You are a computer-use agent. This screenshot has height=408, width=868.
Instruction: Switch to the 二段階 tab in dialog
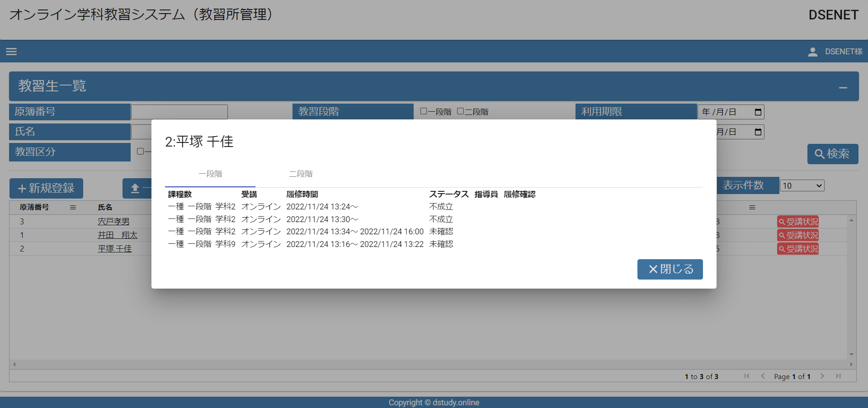click(301, 174)
